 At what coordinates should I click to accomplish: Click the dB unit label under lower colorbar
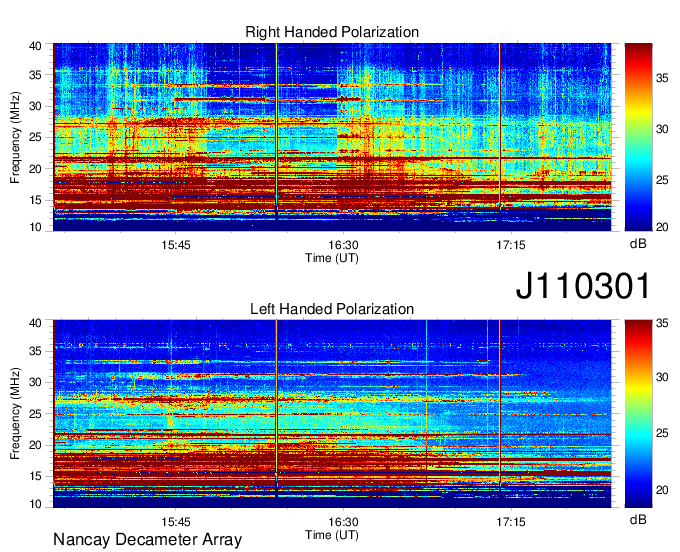[638, 519]
